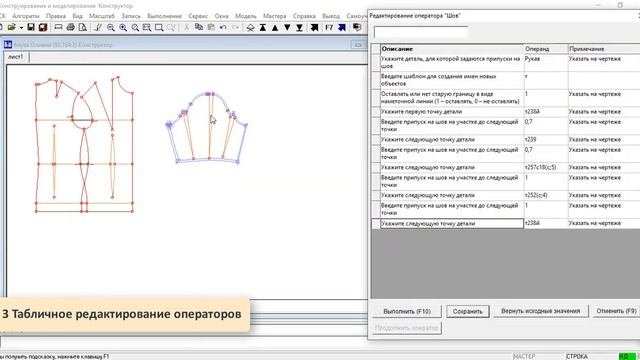The height and width of the screenshot is (360, 640).
Task: Click Вернуть исходные значения button
Action: pos(540,311)
